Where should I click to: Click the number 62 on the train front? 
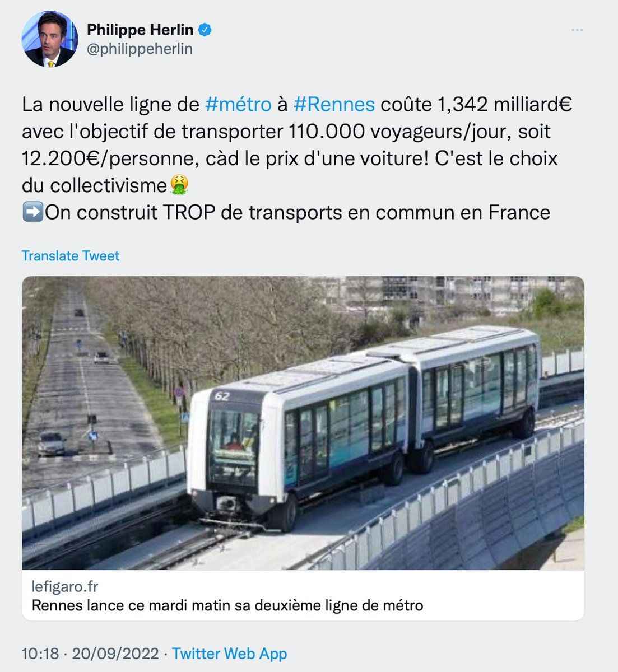pyautogui.click(x=222, y=396)
